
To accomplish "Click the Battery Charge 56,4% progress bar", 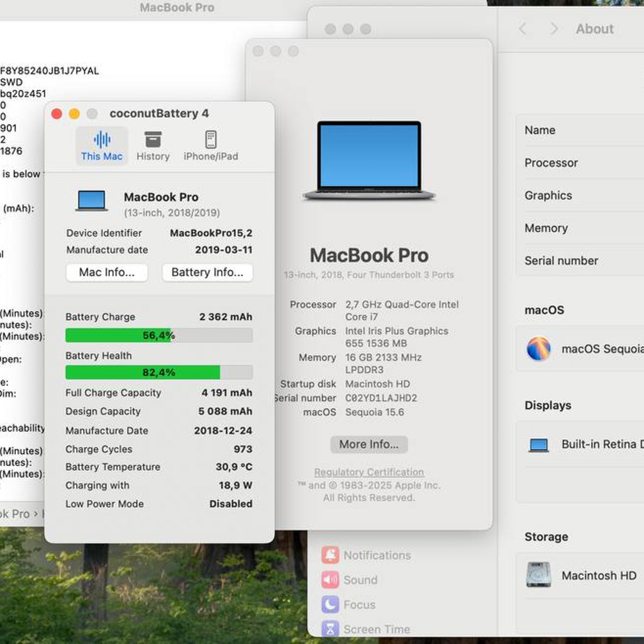I will 159,335.
